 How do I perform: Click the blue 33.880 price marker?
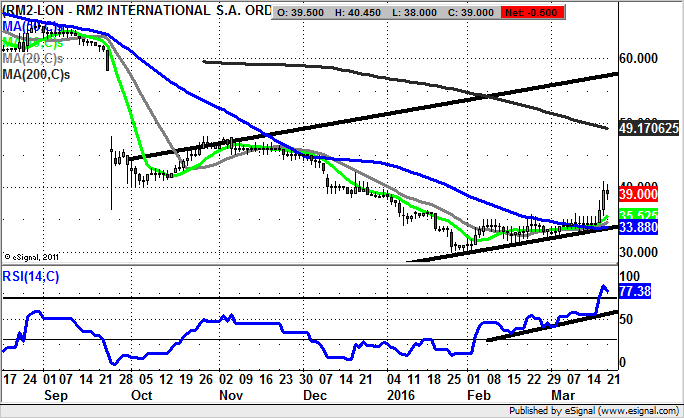639,228
